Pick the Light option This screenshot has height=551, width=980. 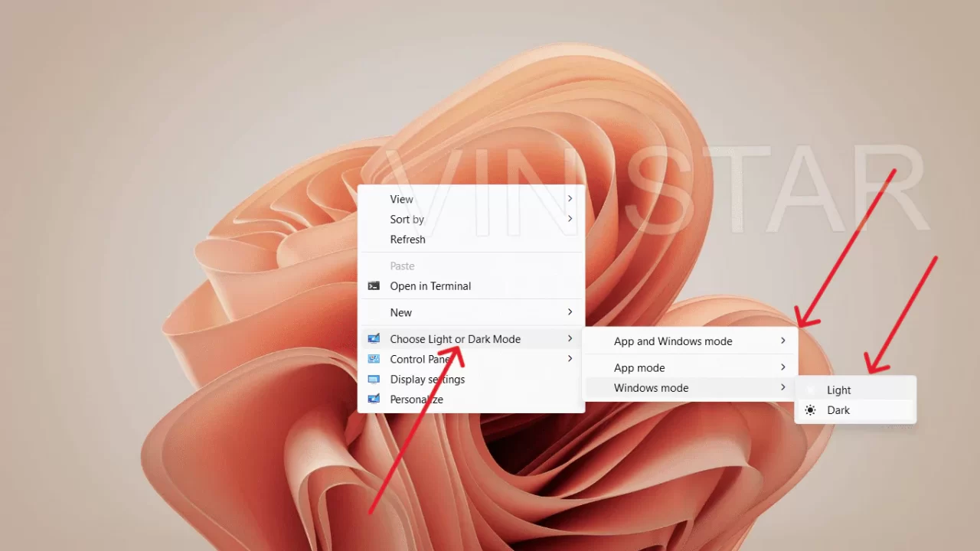pos(855,390)
